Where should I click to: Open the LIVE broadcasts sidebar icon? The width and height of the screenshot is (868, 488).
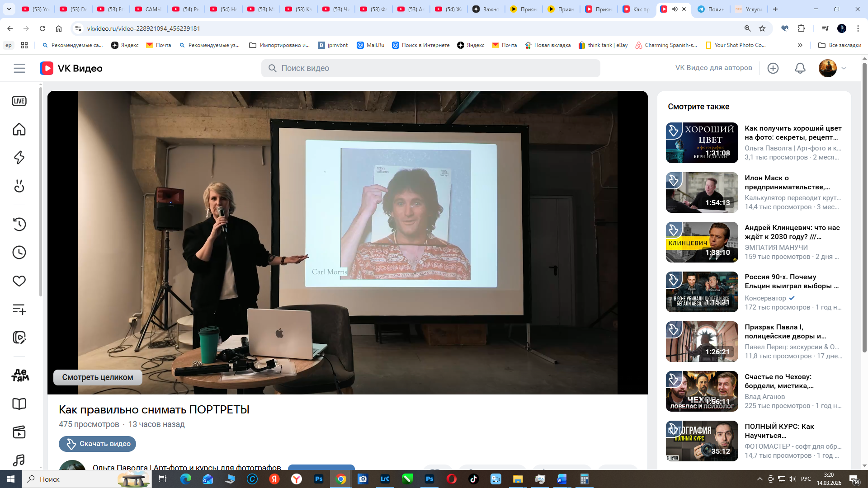click(x=19, y=101)
